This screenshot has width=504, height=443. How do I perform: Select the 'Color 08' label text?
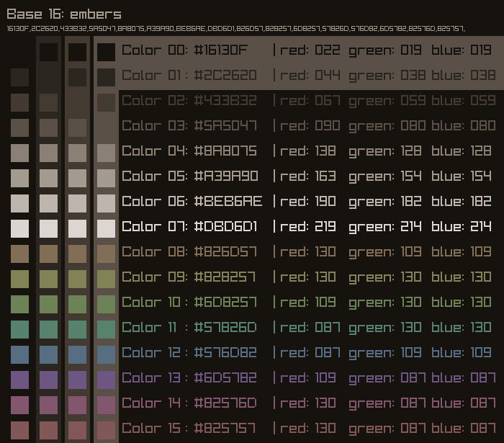point(152,251)
